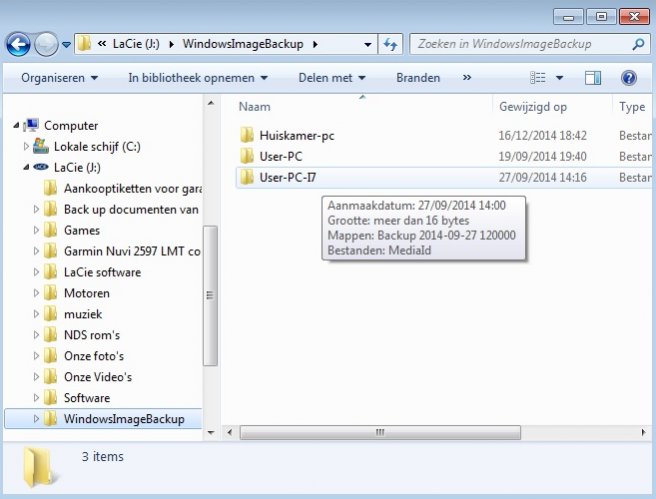Open dropdown arrow after LaCie (J:) breadcrumb
The width and height of the screenshot is (656, 499).
point(171,44)
